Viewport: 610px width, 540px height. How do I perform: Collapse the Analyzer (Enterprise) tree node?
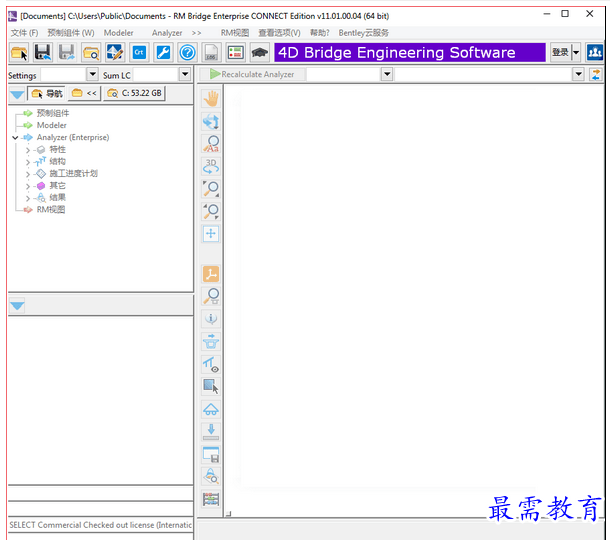tap(15, 137)
